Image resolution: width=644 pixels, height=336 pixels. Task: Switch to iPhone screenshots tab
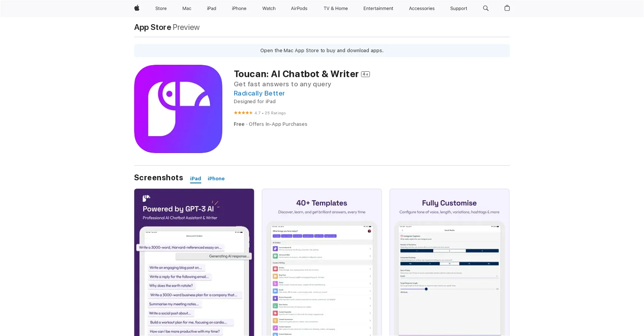tap(216, 178)
